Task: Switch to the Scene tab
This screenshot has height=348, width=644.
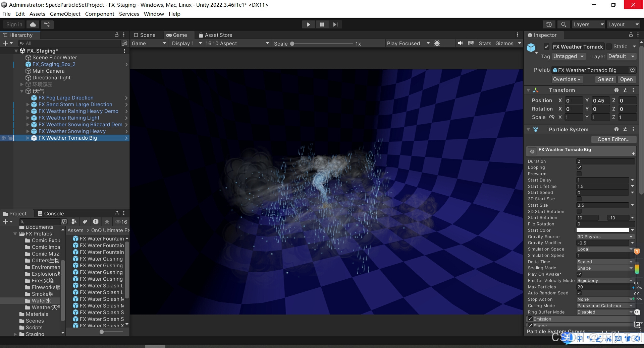Action: (x=145, y=35)
